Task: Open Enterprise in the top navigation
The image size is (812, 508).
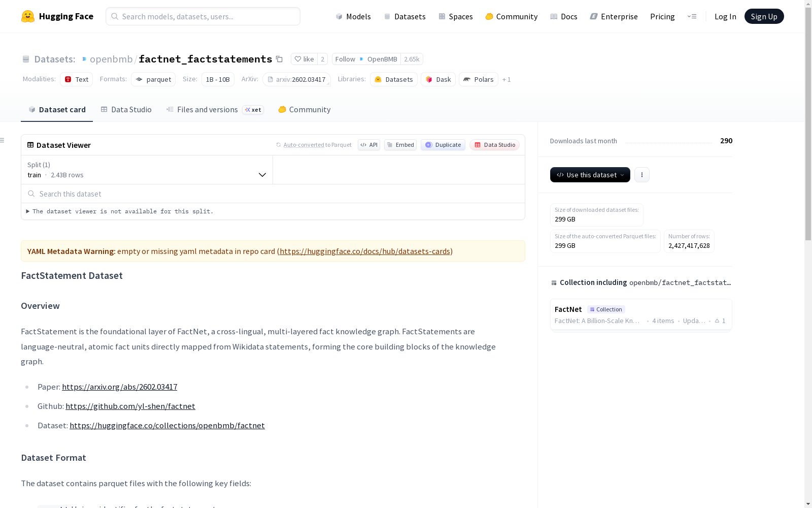Action: click(x=614, y=16)
